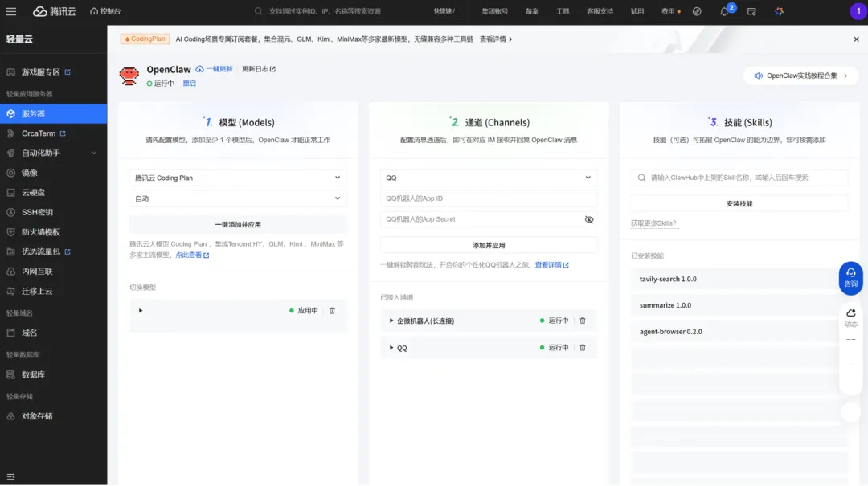
Task: Click the circular icon next to 费用
Action: click(697, 11)
